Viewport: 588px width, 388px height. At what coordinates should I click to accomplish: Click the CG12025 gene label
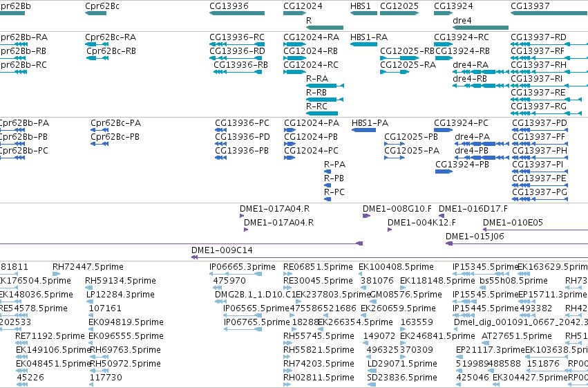(399, 6)
